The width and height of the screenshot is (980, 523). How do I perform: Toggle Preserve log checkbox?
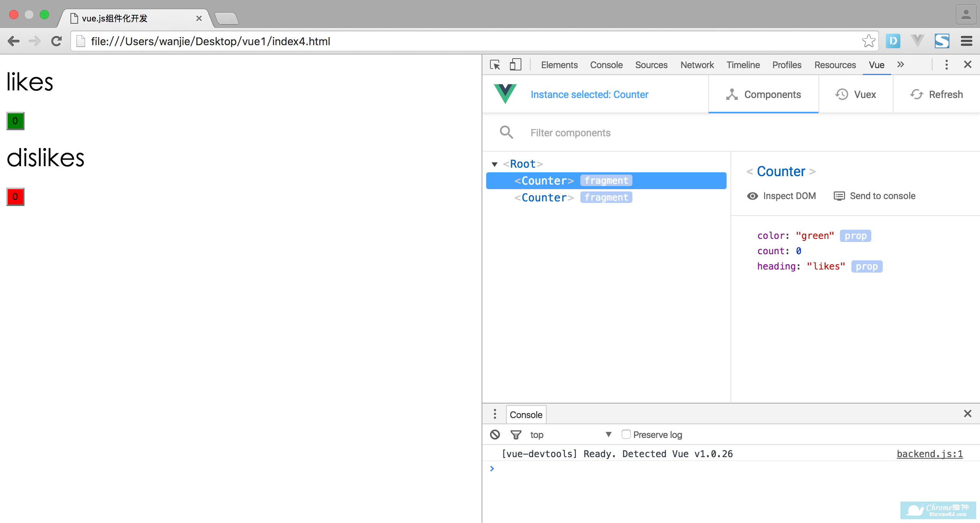tap(624, 434)
